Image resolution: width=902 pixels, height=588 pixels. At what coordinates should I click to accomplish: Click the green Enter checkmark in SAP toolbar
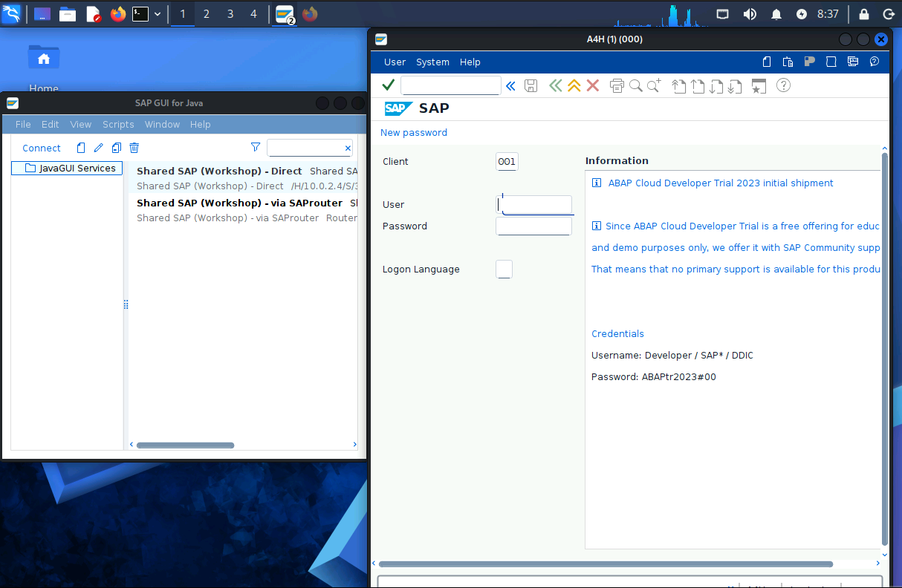pyautogui.click(x=388, y=85)
